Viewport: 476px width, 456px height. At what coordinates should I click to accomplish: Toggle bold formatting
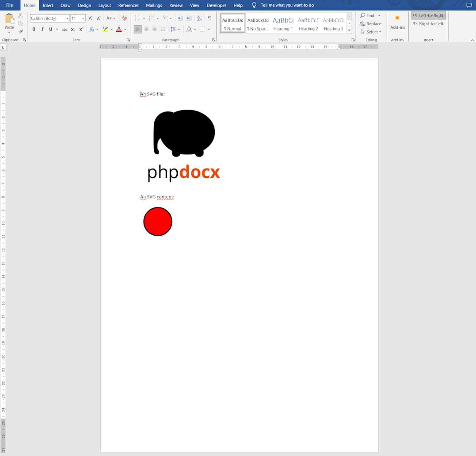point(34,30)
